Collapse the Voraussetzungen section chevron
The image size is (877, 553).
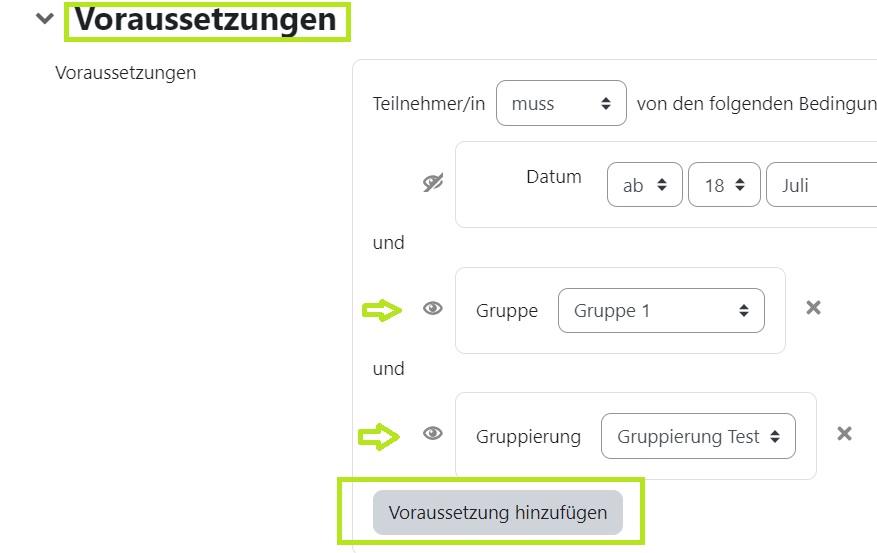coord(44,19)
